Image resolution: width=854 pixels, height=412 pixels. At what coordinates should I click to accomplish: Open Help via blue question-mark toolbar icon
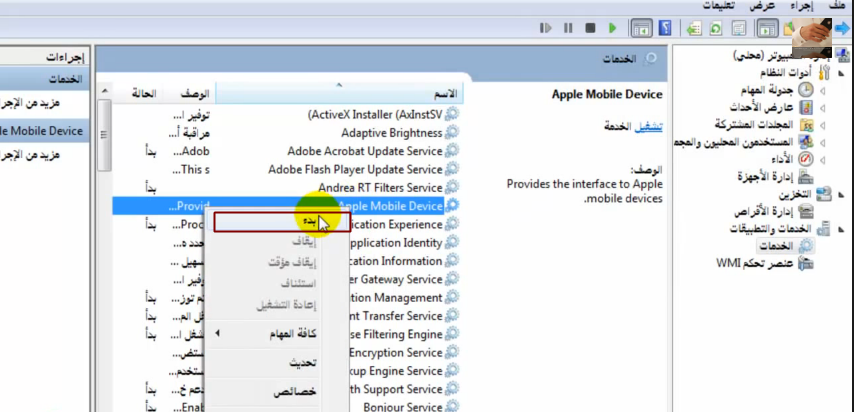(x=665, y=28)
